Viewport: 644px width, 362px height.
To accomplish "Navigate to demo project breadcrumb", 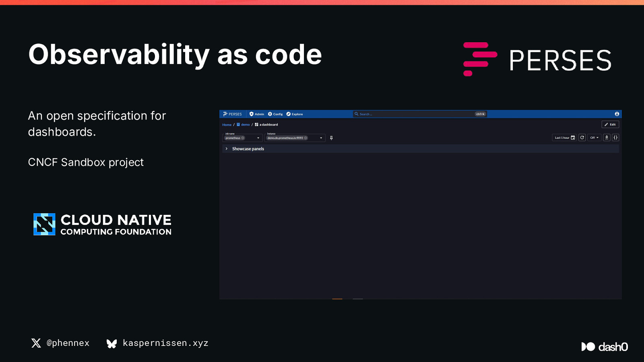I will point(245,125).
